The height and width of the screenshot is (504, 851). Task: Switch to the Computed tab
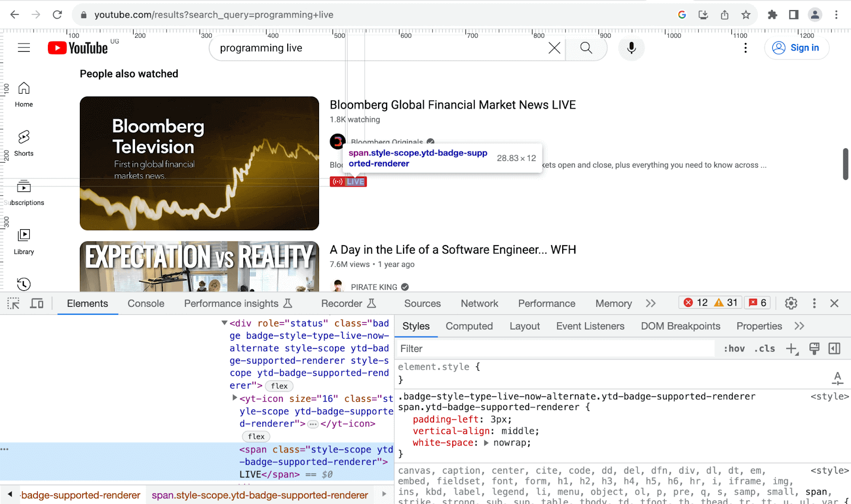pos(469,326)
